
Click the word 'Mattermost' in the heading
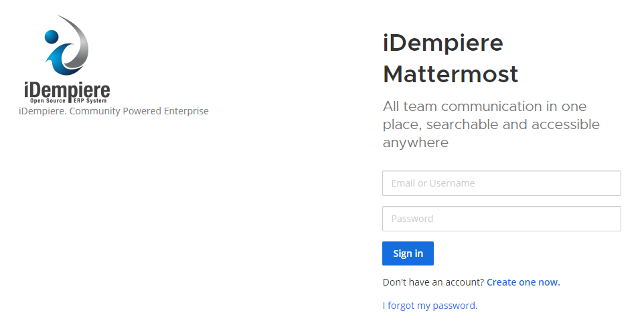[x=451, y=74]
